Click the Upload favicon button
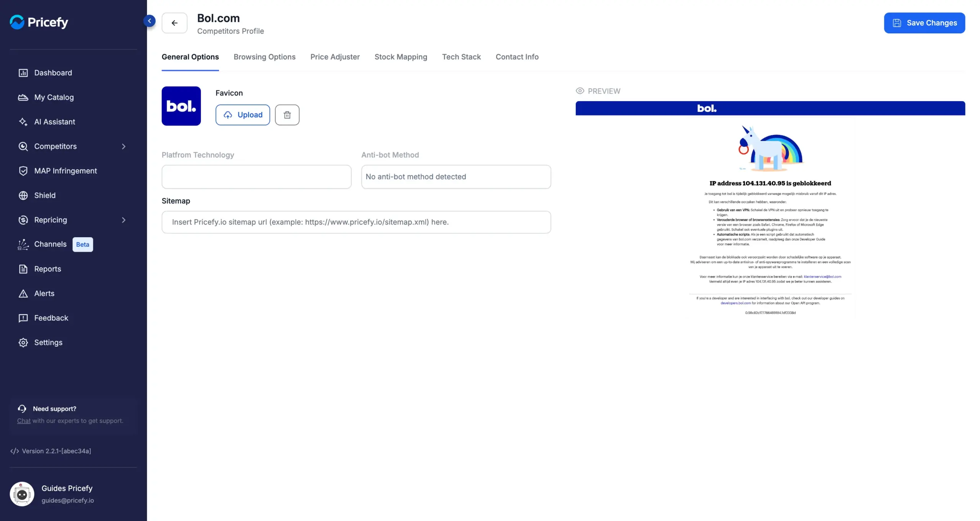Screen dimensions: 980x521 243,115
